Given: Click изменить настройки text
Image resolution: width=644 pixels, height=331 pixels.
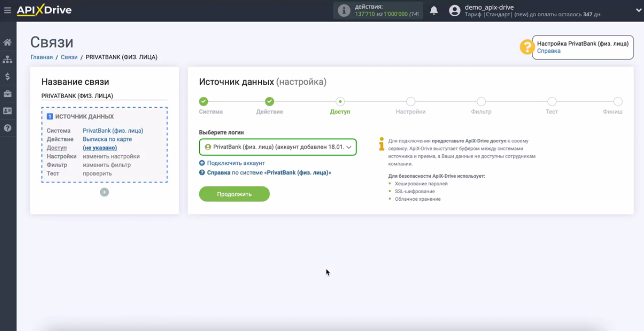Looking at the screenshot, I should [x=111, y=156].
